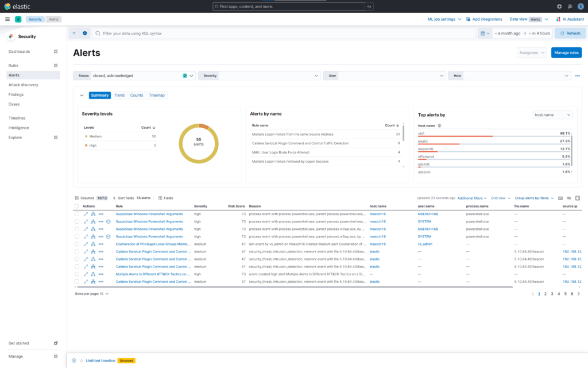This screenshot has height=368, width=588.
Task: Open the Grid view dropdown
Action: (501, 198)
